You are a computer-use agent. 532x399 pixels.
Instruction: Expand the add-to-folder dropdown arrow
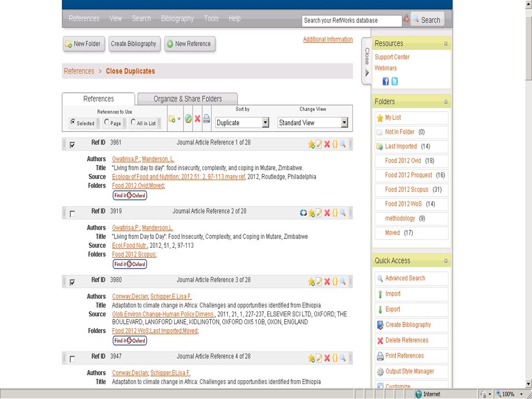point(179,119)
